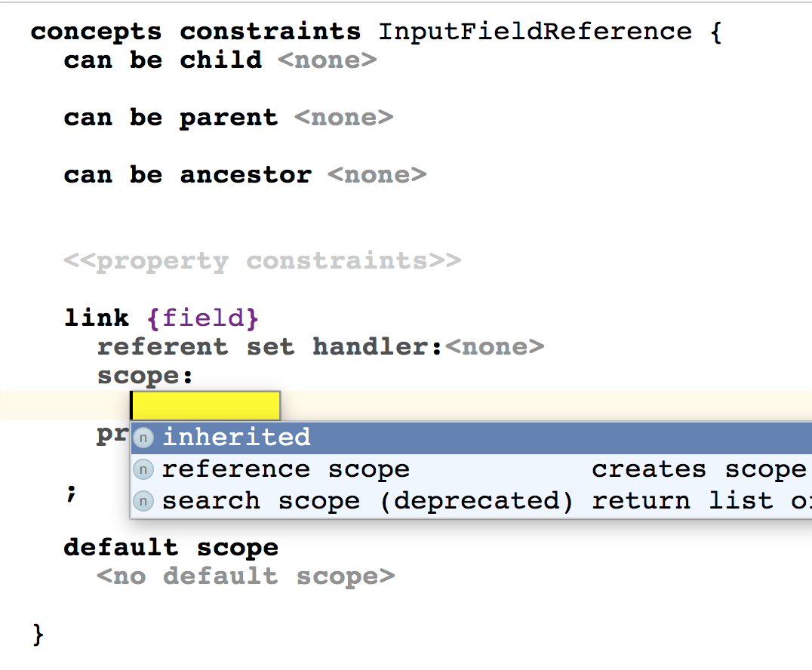Pick "search scope (deprecated)" from completion list

pos(368,501)
